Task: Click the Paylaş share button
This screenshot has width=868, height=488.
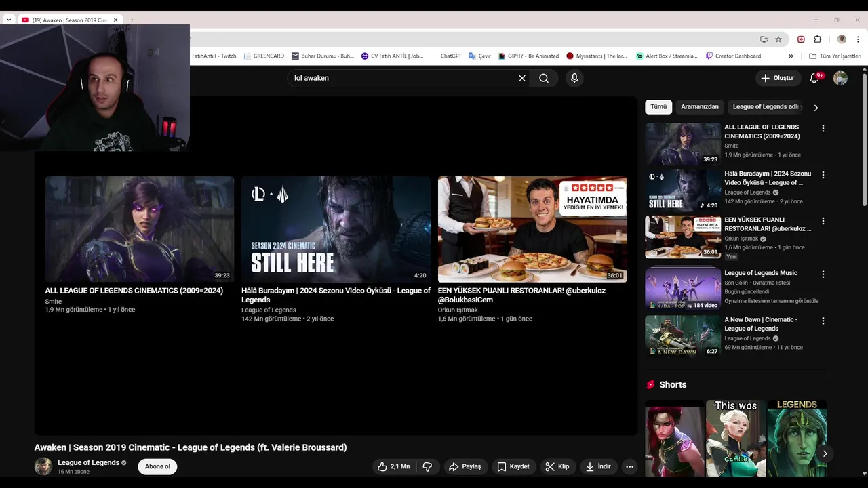Action: [x=465, y=466]
